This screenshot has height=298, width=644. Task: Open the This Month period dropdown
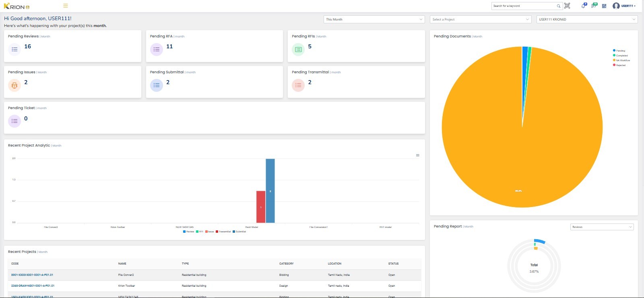point(374,19)
